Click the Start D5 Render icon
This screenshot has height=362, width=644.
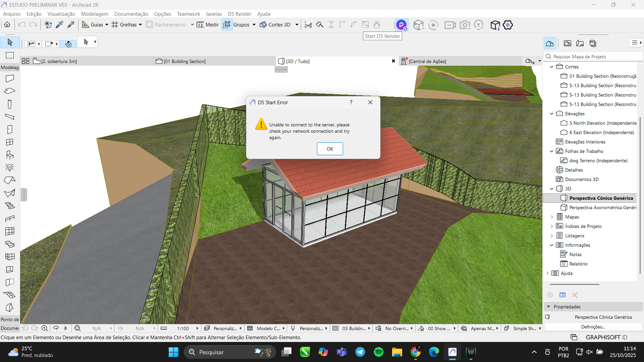401,25
